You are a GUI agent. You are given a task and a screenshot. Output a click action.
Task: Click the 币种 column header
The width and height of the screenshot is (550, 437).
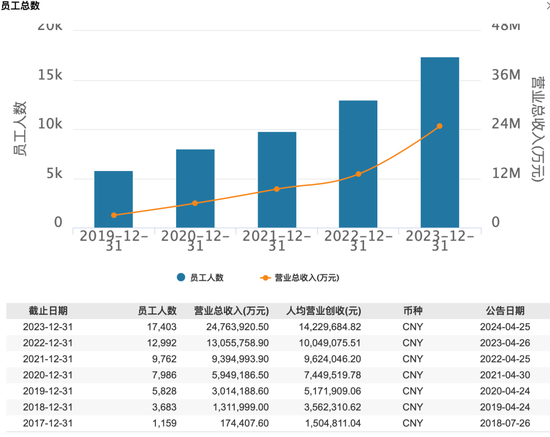[x=413, y=311]
